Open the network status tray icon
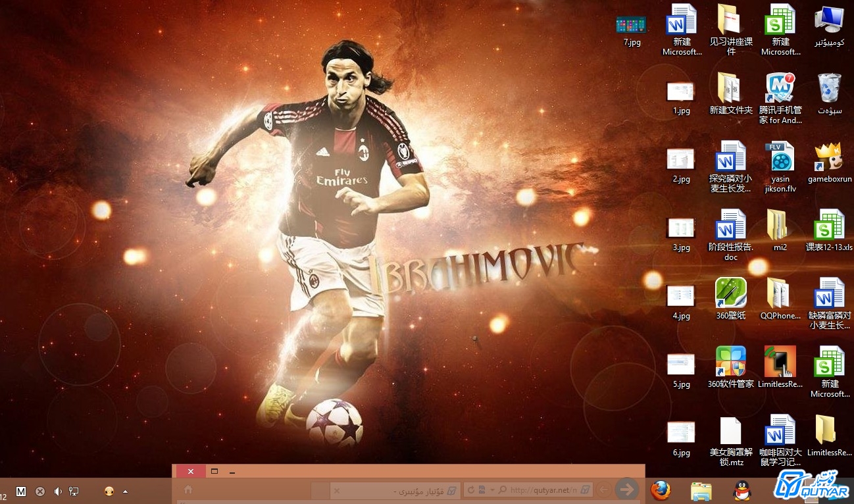Image resolution: width=854 pixels, height=504 pixels. [74, 491]
